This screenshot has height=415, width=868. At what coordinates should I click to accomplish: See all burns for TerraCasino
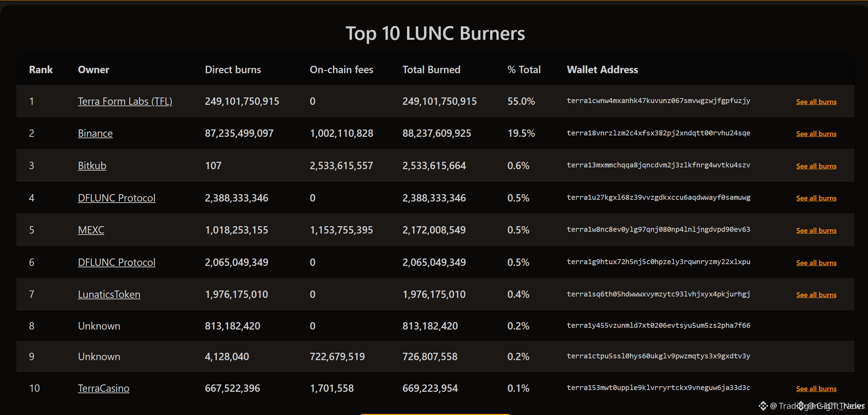coord(816,389)
